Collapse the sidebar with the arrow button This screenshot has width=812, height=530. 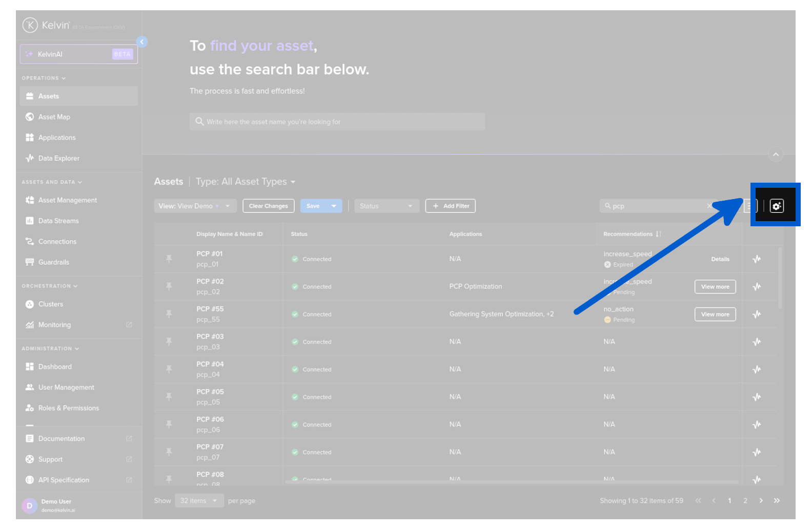tap(142, 42)
